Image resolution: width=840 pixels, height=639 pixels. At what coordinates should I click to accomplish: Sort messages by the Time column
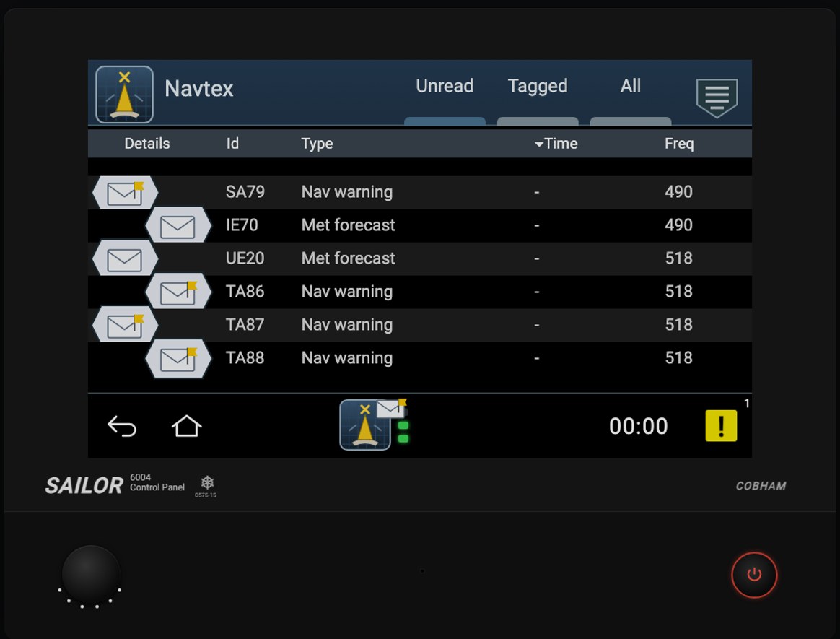click(x=556, y=144)
